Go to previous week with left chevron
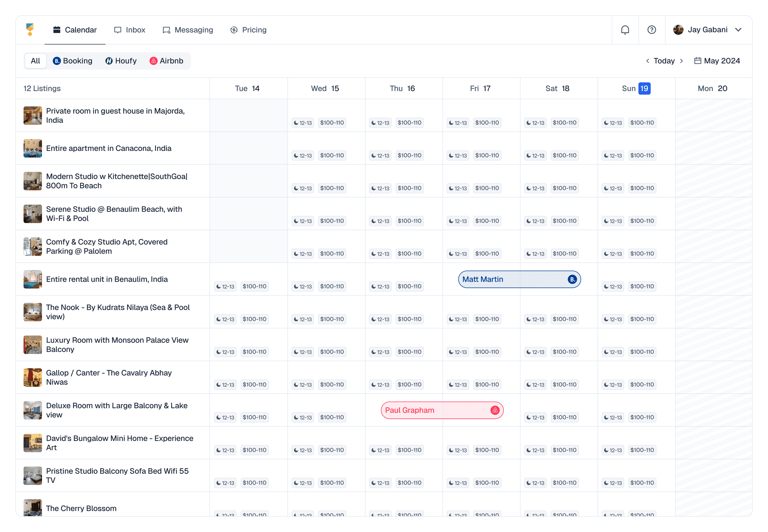Screen dimensions: 768x532 click(647, 61)
